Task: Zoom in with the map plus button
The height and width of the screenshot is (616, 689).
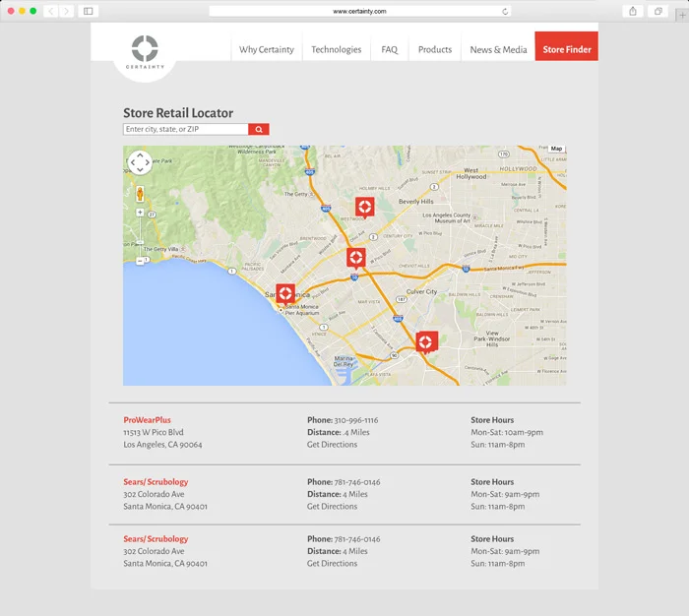Action: [140, 213]
